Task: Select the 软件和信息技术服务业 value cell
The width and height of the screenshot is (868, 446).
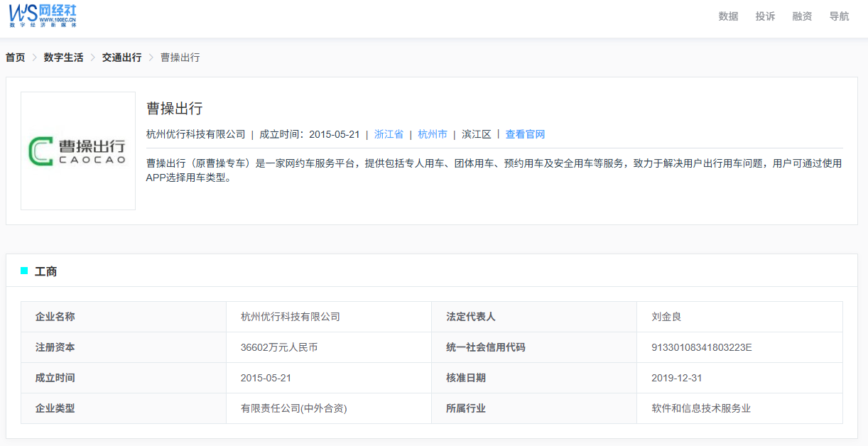Action: (739, 408)
